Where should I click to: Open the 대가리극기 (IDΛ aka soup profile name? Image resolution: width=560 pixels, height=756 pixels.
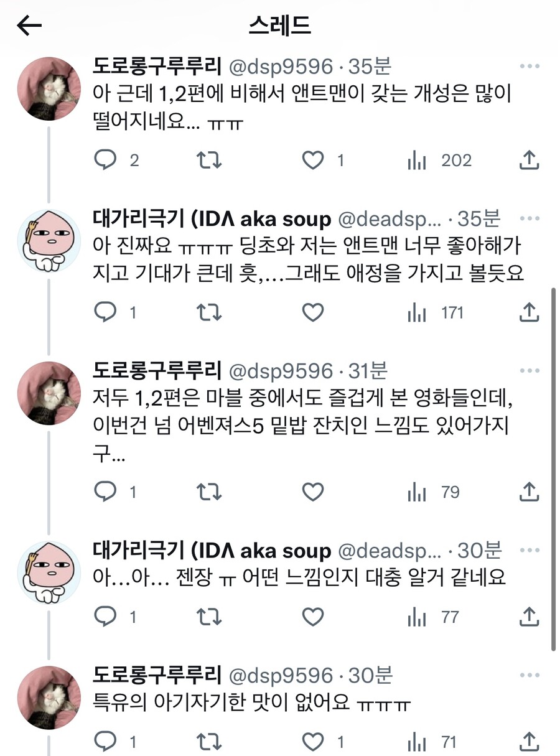(212, 219)
